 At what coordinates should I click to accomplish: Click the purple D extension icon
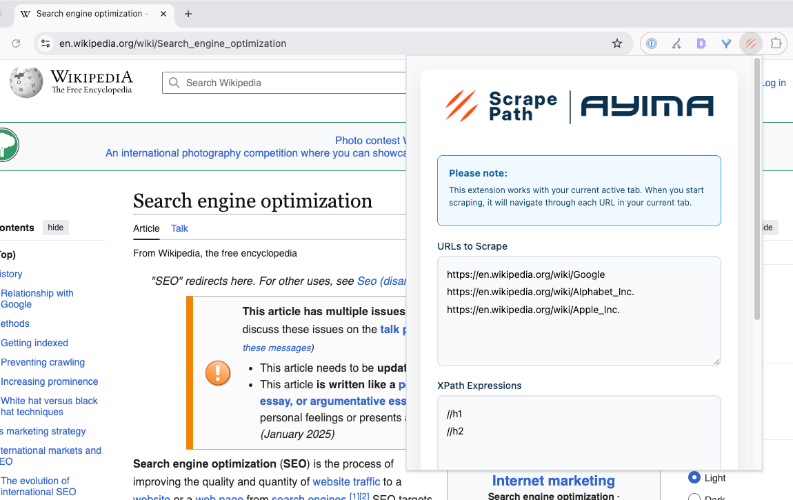click(701, 43)
